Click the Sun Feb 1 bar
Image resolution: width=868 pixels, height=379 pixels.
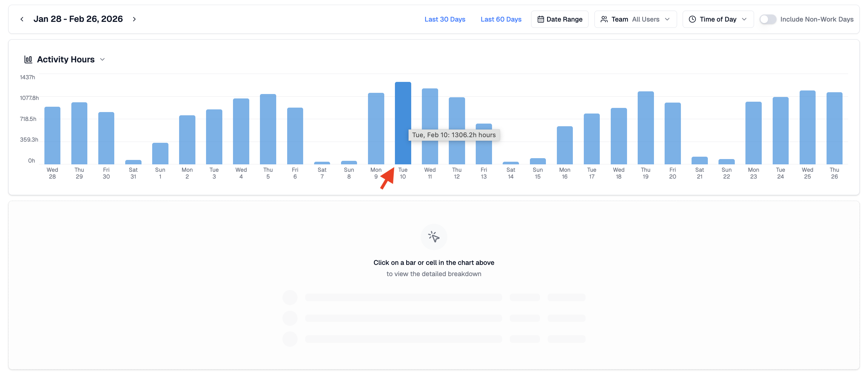point(160,153)
